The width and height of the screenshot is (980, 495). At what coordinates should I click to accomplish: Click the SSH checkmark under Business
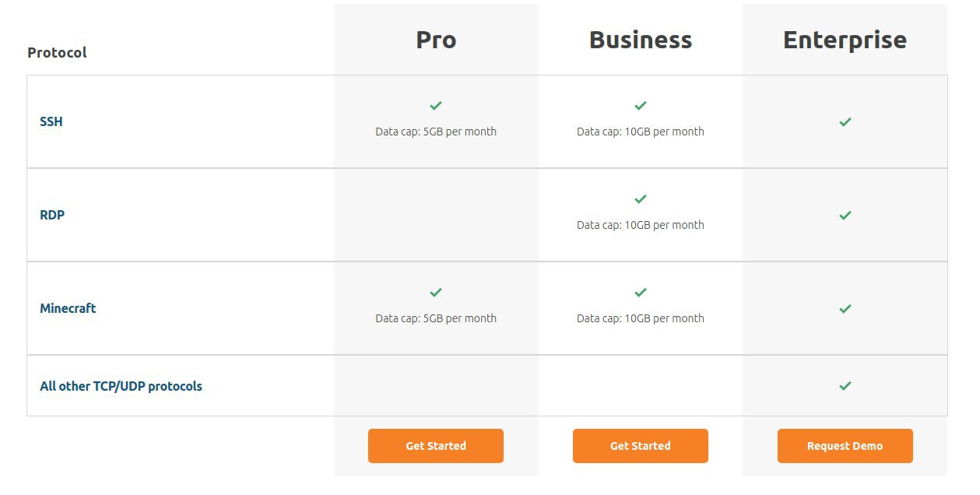tap(641, 106)
